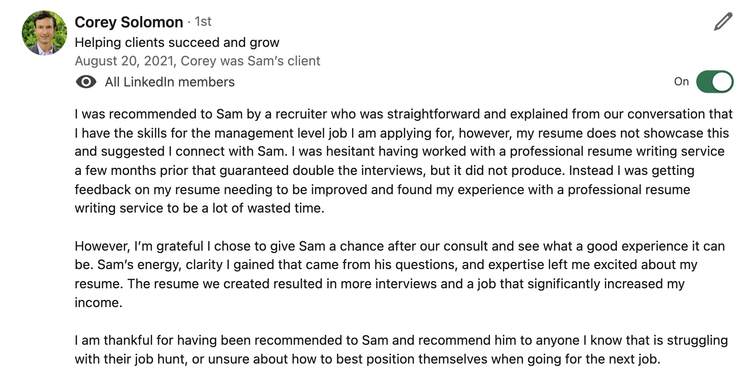Open the Corey Solomon name link
Viewport: 750px width, 377px height.
129,22
